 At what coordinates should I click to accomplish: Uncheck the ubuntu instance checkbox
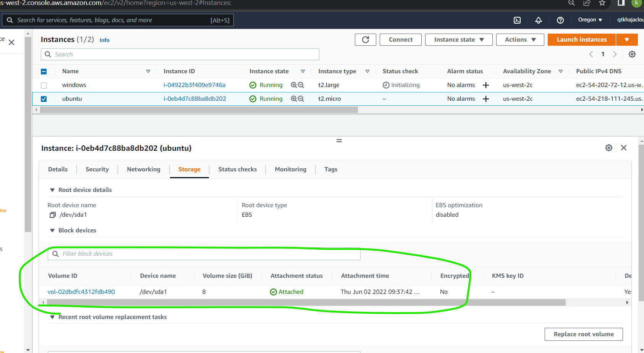coord(44,99)
